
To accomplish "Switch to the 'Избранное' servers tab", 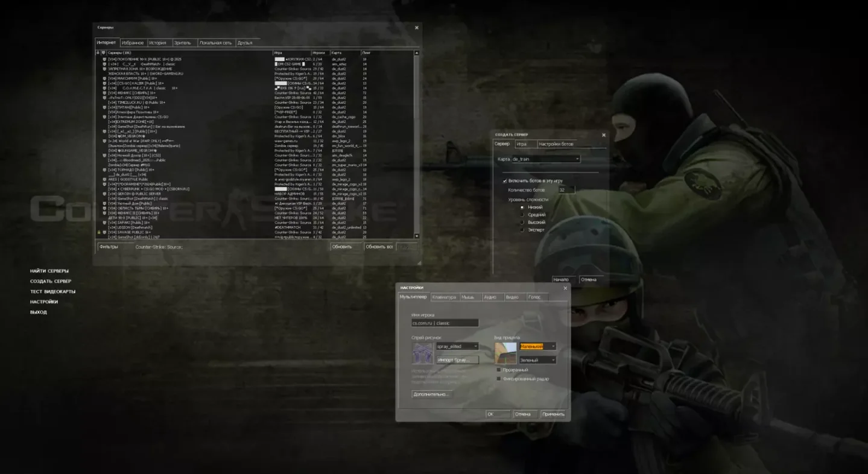I will 133,43.
